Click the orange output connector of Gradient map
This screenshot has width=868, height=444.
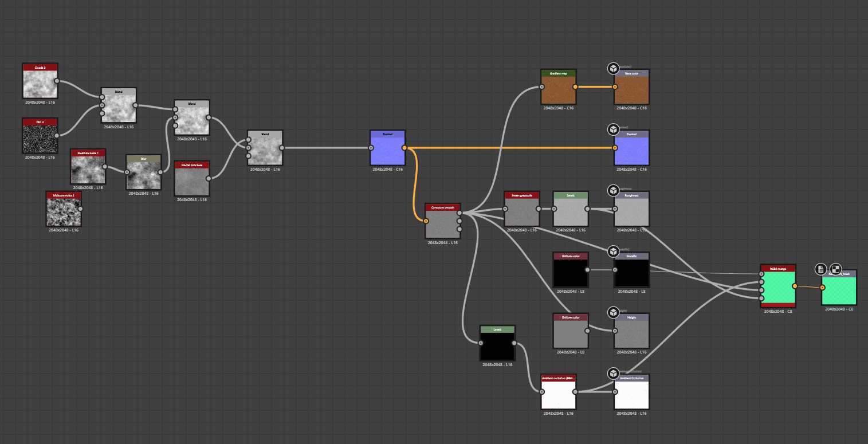[575, 87]
